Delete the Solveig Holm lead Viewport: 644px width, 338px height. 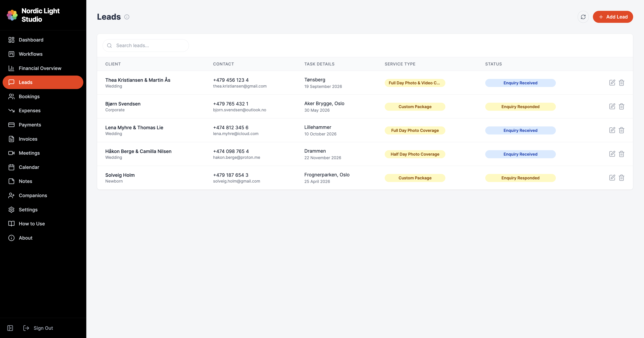click(x=622, y=178)
